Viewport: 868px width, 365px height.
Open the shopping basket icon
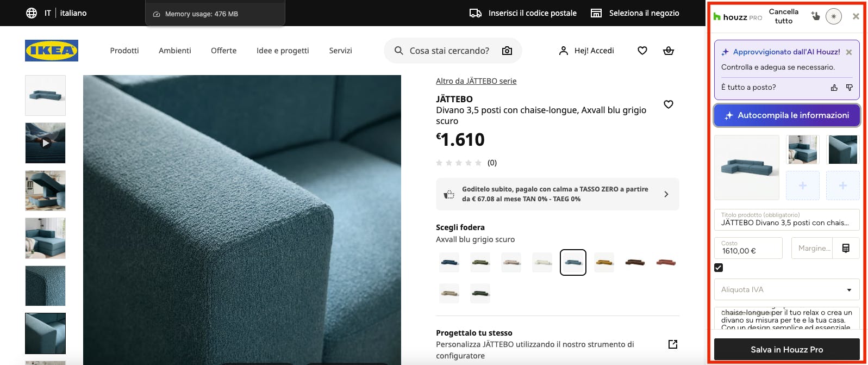(x=669, y=51)
